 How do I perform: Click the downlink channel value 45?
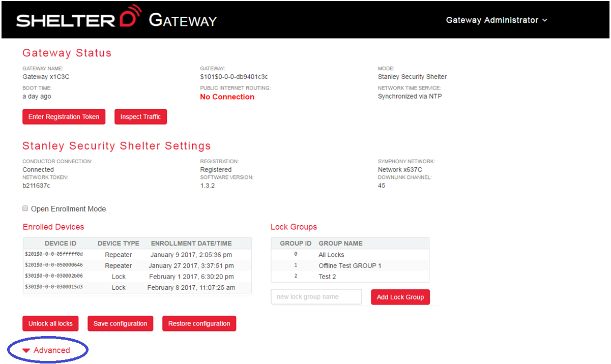point(382,186)
